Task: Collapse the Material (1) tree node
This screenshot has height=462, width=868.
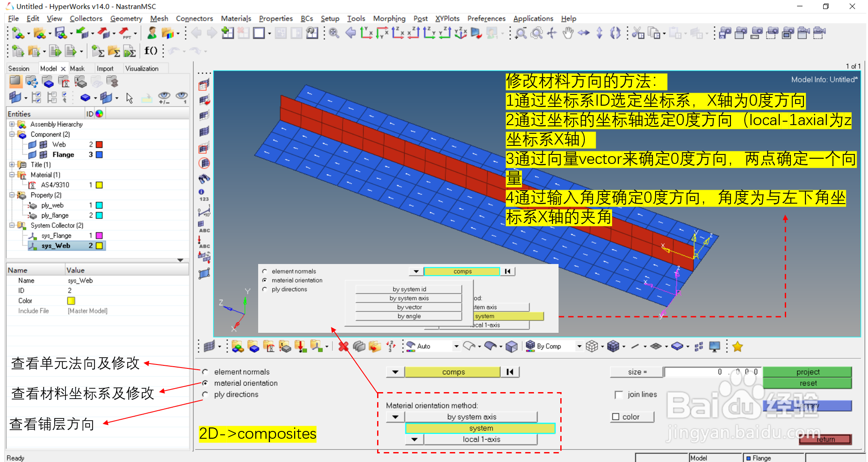Action: tap(12, 175)
